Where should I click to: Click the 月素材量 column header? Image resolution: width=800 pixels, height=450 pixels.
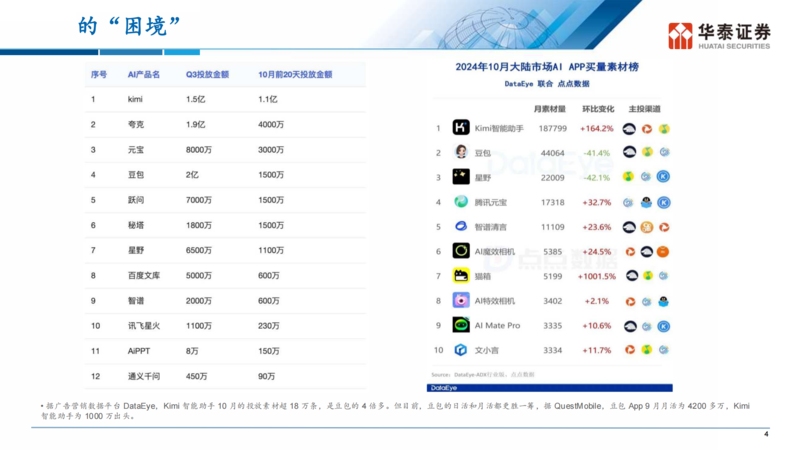coord(550,108)
